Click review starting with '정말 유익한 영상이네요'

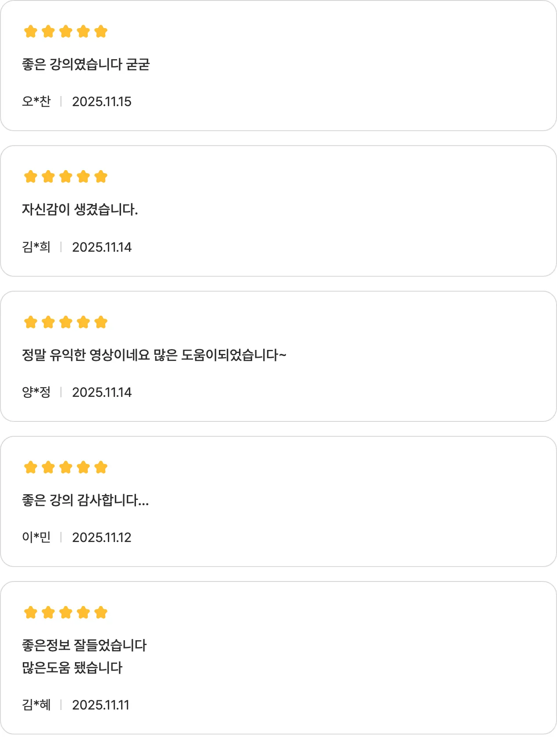coord(154,355)
